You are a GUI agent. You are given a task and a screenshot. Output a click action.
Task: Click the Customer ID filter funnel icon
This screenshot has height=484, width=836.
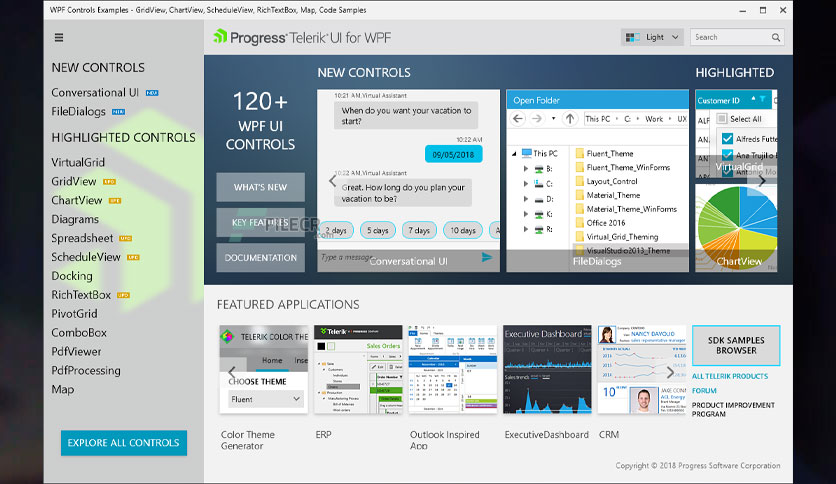pyautogui.click(x=763, y=99)
